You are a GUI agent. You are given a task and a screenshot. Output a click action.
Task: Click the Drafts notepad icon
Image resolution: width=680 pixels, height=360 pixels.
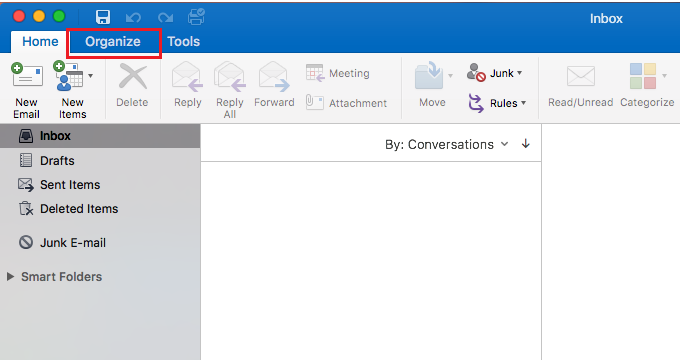[26, 160]
